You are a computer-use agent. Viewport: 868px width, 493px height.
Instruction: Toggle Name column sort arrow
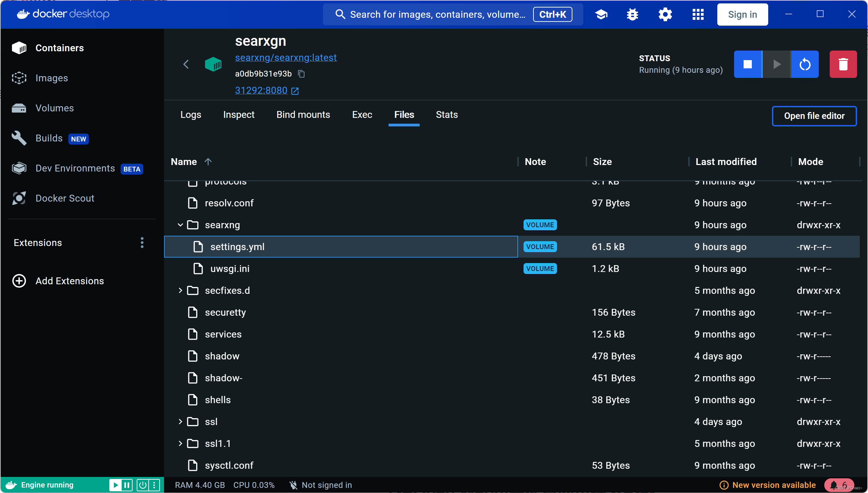(x=208, y=162)
